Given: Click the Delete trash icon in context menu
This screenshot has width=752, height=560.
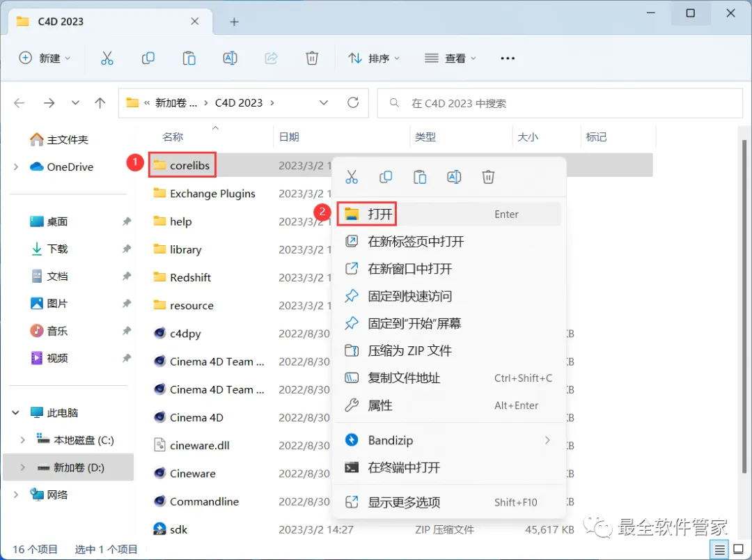Looking at the screenshot, I should pos(487,177).
